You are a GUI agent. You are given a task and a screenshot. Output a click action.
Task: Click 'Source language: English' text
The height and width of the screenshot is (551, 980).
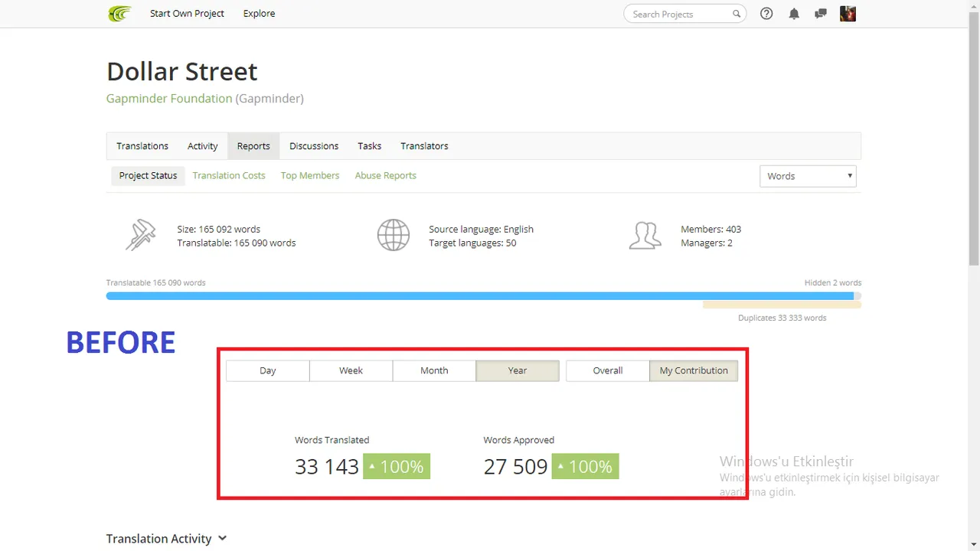[482, 229]
